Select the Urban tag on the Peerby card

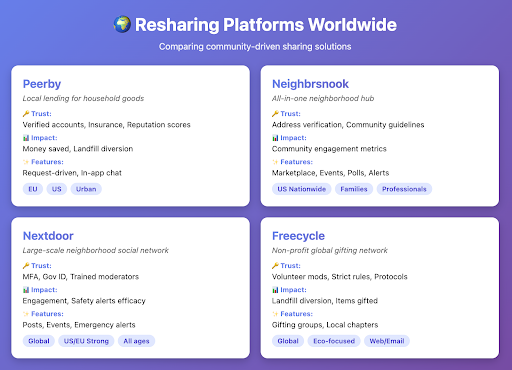86,189
